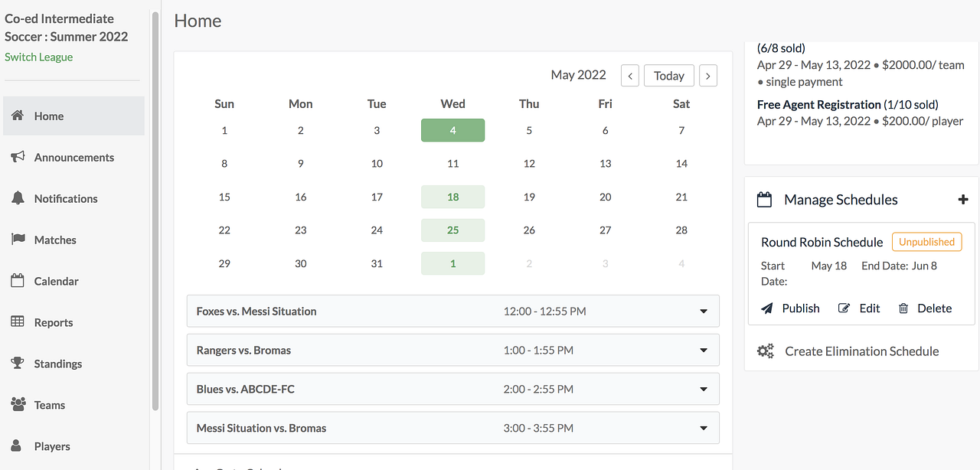Viewport: 980px width, 470px height.
Task: Click the paper plane Publish icon
Action: 767,308
